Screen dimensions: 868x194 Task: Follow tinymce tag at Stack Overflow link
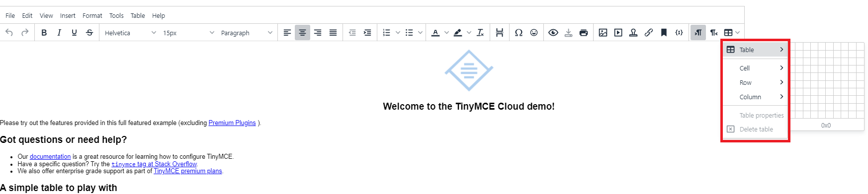coord(154,164)
